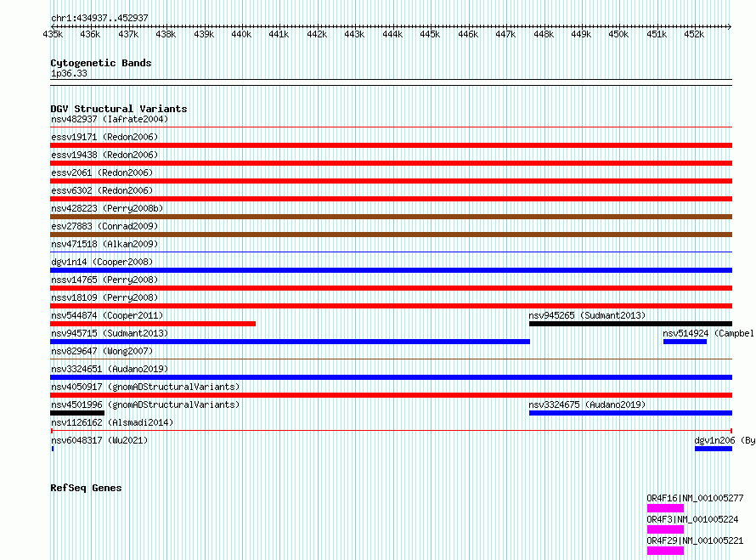Click the black nsv945265 variant bar

pyautogui.click(x=630, y=324)
